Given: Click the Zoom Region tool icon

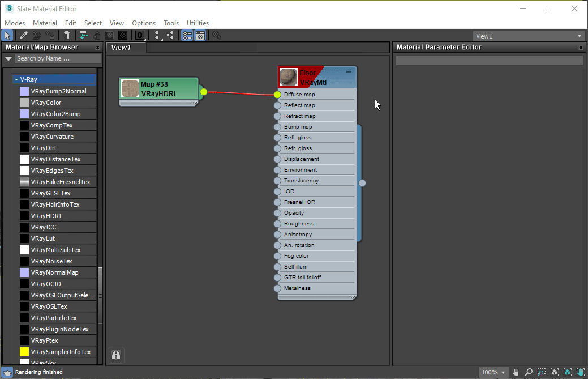Looking at the screenshot, I should [x=542, y=372].
